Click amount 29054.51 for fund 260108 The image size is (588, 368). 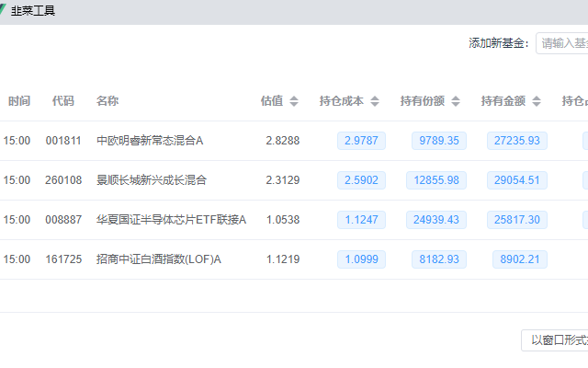coord(516,180)
